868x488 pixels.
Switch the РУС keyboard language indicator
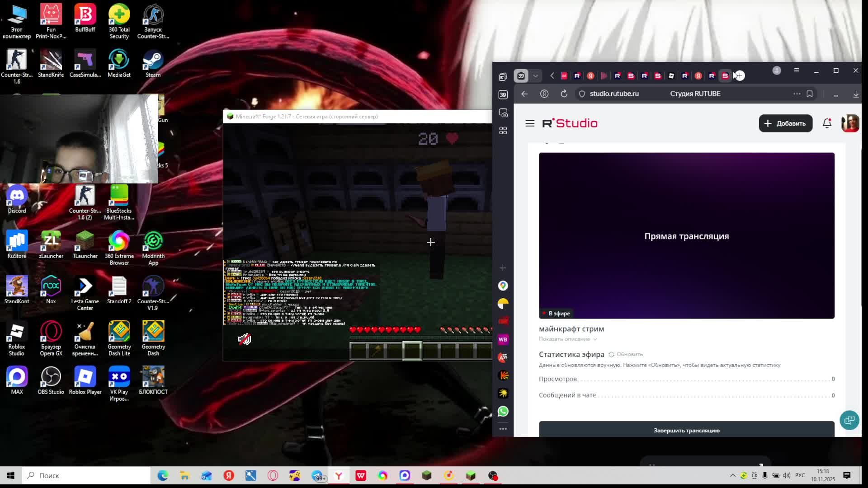800,475
